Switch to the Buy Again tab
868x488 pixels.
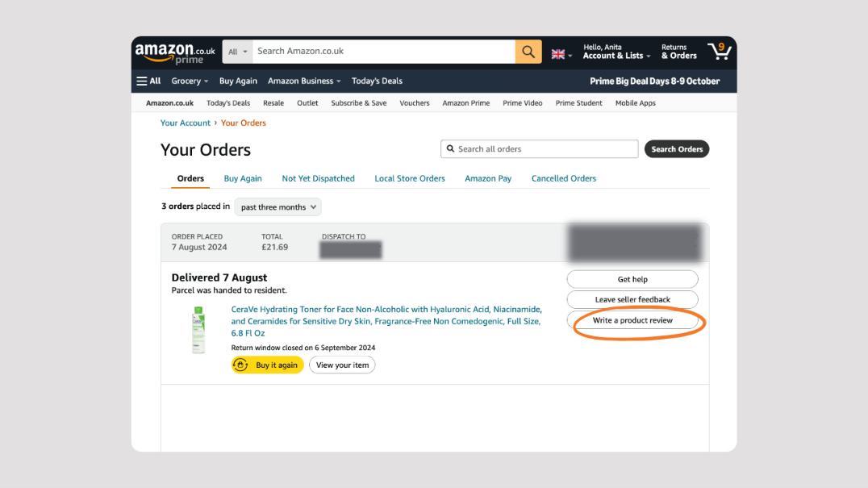point(243,179)
